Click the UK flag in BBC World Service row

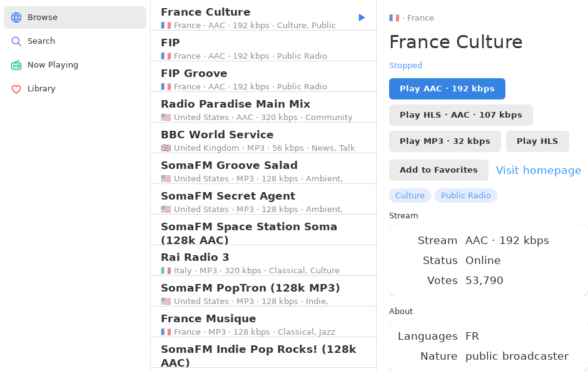tap(166, 148)
